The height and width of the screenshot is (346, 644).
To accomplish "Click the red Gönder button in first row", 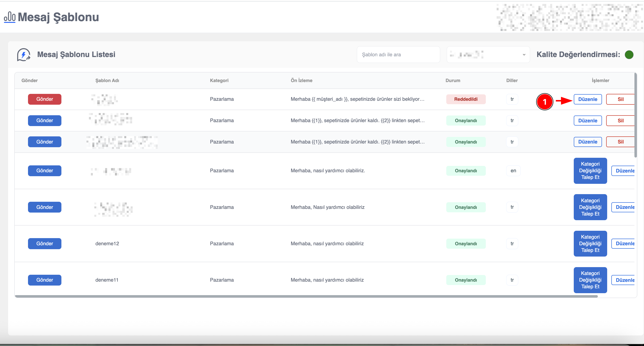I will [44, 99].
